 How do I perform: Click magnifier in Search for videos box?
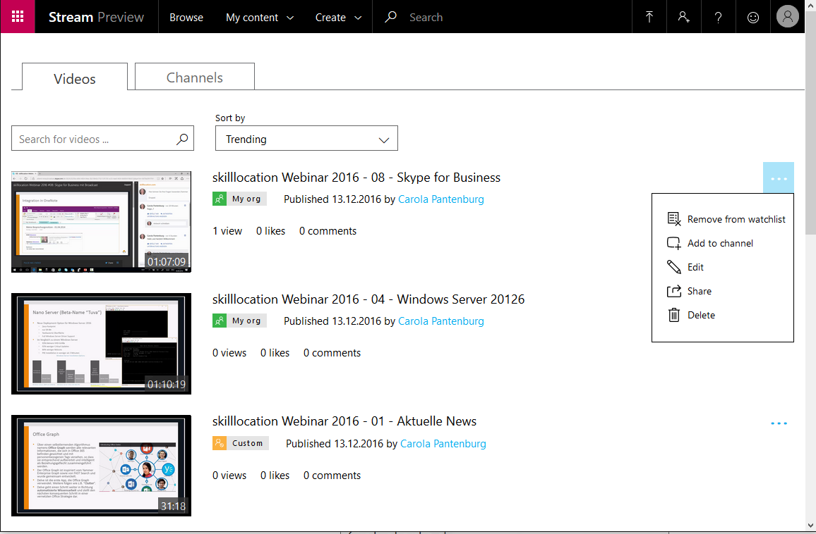182,139
